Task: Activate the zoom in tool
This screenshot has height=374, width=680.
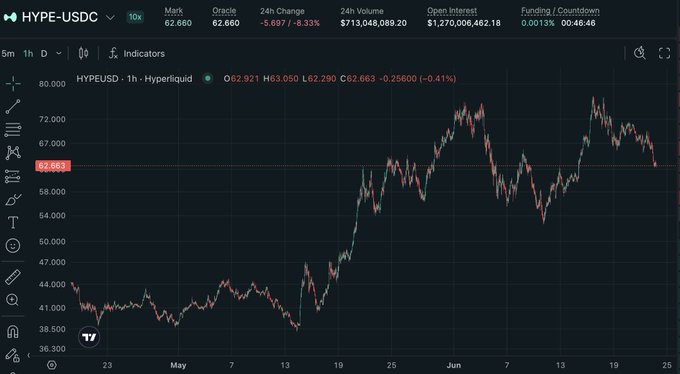Action: (13, 300)
